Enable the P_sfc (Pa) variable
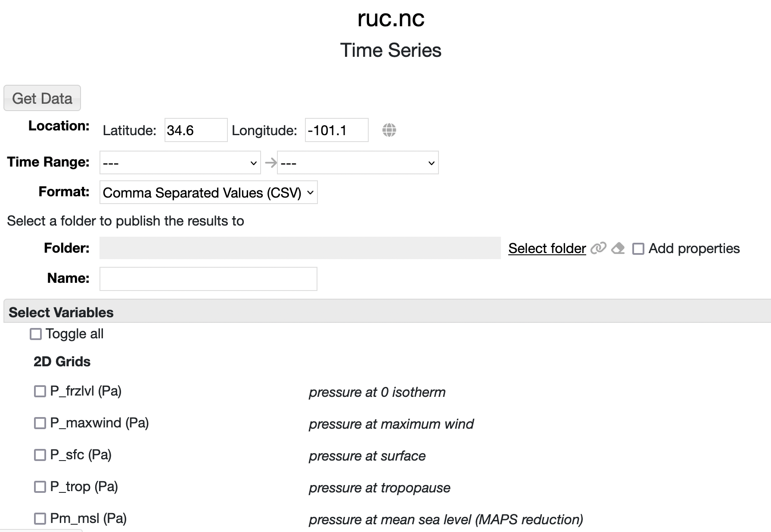 [x=40, y=455]
